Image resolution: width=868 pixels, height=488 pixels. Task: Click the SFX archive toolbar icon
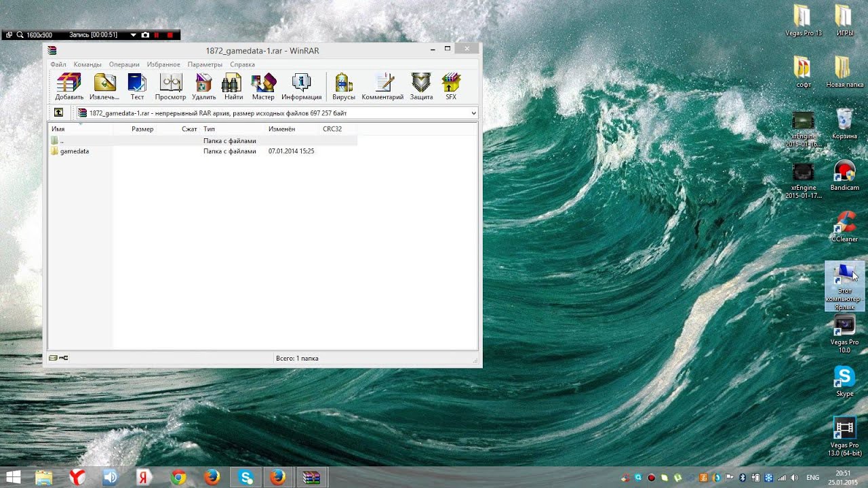pos(451,86)
